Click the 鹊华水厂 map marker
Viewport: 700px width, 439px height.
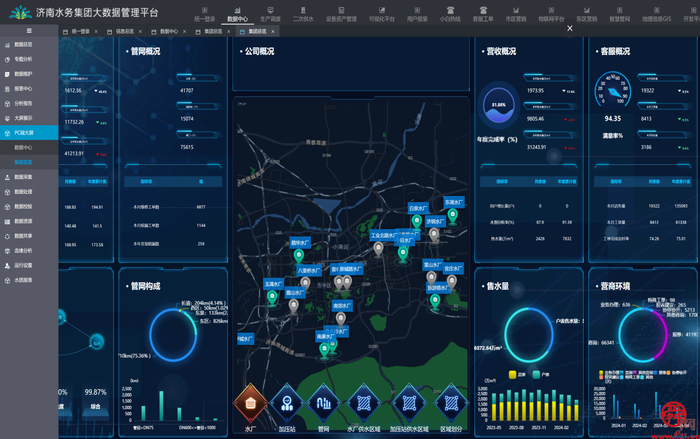[x=298, y=255]
